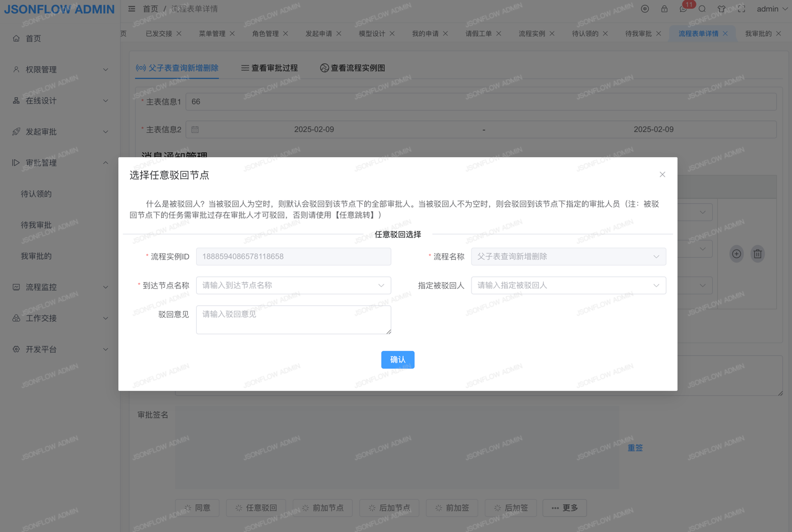Click the 驳回意见 text area
This screenshot has width=792, height=532.
[x=293, y=319]
